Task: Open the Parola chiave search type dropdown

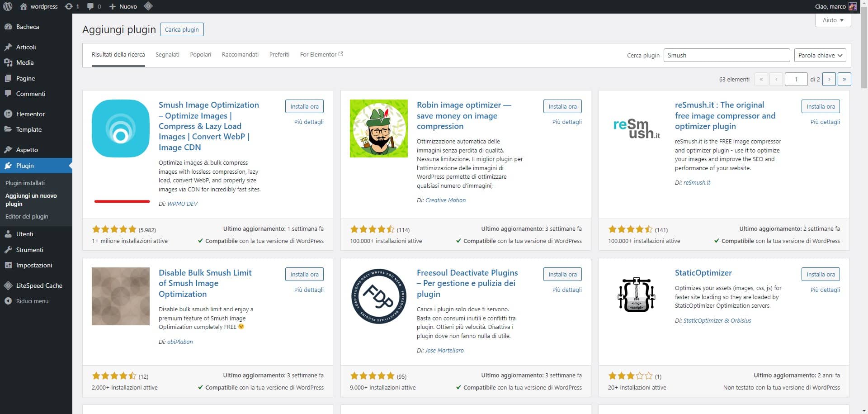Action: (x=820, y=55)
